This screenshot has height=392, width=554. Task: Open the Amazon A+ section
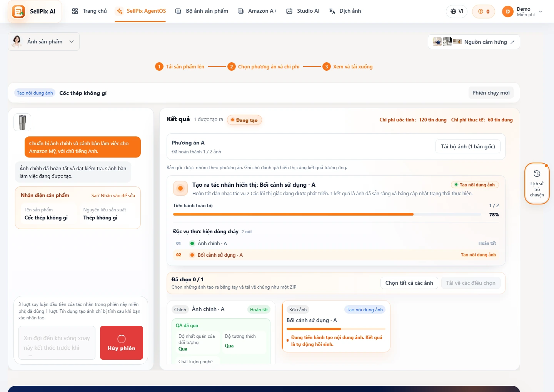257,11
